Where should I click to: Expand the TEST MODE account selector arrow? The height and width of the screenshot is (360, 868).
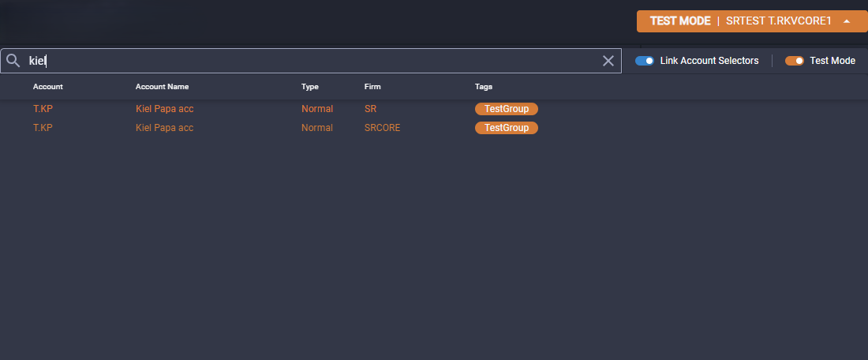point(847,21)
